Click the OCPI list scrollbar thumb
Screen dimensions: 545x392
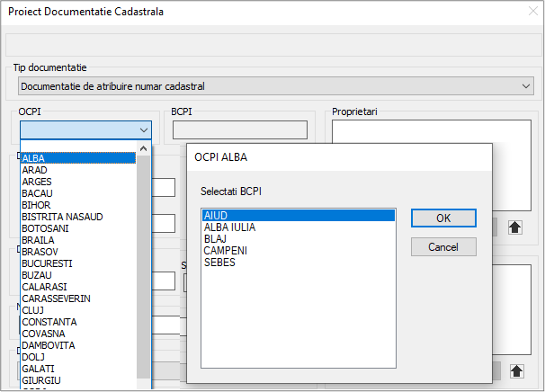[x=143, y=270]
